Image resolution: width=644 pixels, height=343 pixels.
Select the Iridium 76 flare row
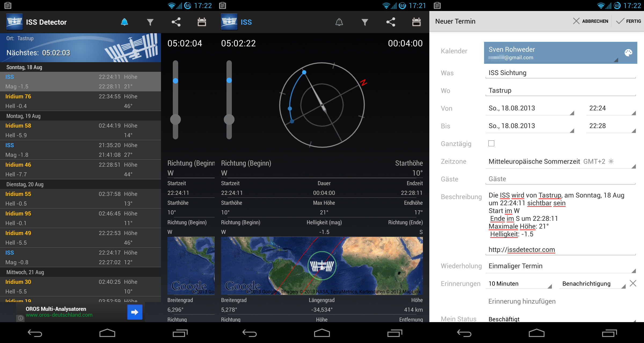(80, 101)
